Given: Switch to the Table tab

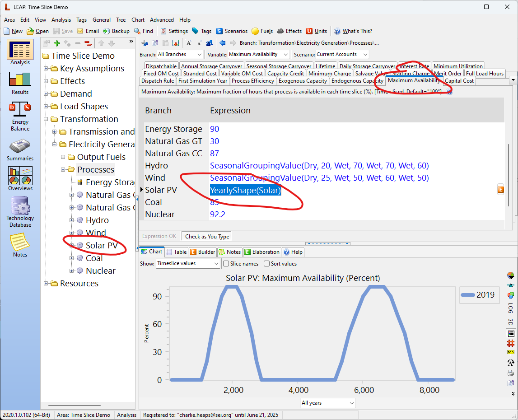Looking at the screenshot, I should pos(177,252).
